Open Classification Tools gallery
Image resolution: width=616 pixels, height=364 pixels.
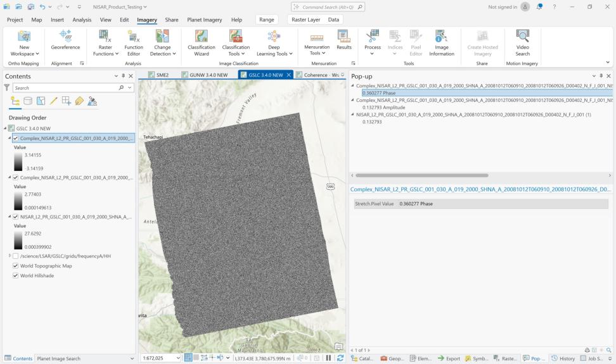pos(236,43)
